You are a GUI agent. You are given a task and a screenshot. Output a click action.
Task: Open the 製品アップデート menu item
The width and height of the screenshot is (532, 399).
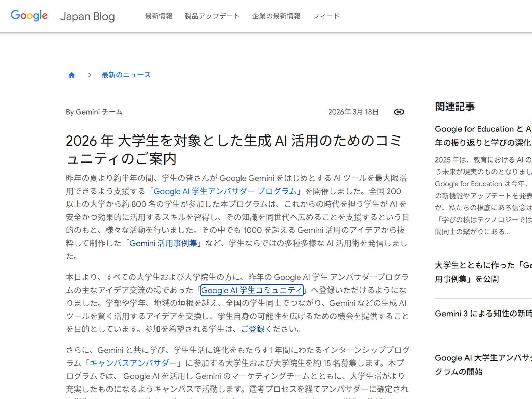212,16
